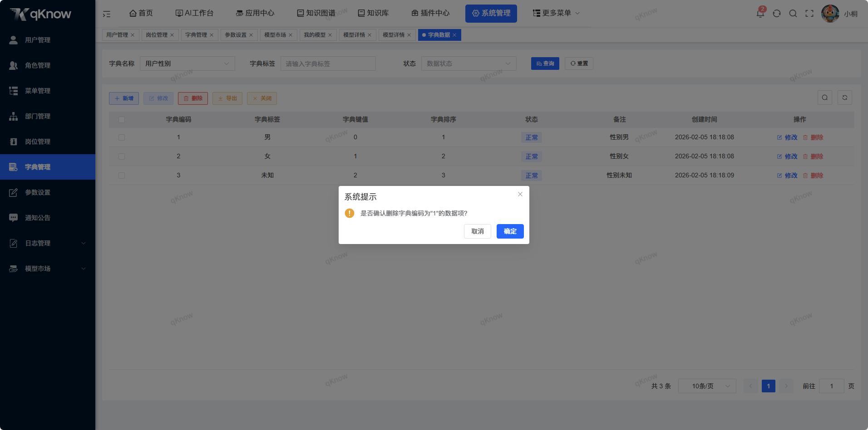Click the sidebar collapse icon
The image size is (868, 430).
pos(107,14)
